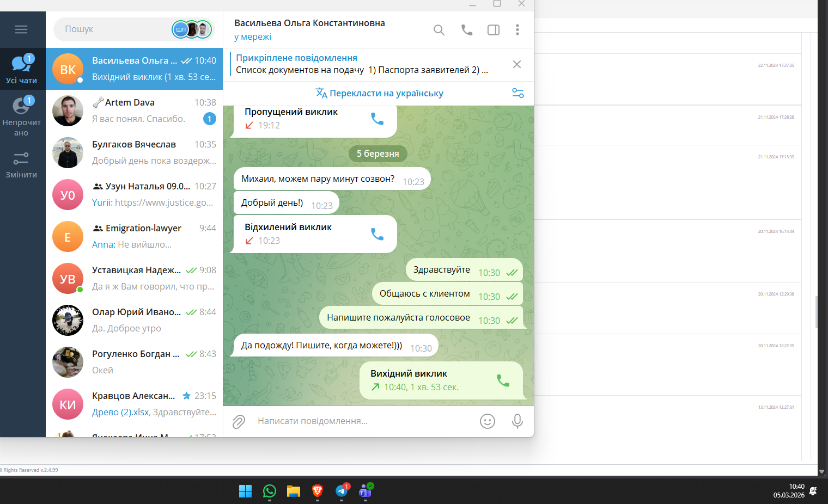The width and height of the screenshot is (828, 504).
Task: Open Microsoft Teams from the taskbar
Action: [x=366, y=491]
